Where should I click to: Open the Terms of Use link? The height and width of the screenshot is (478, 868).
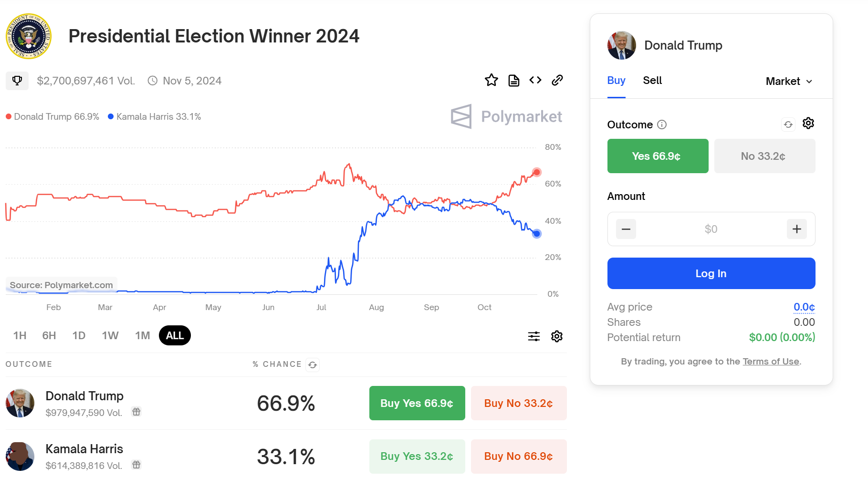[x=771, y=362]
